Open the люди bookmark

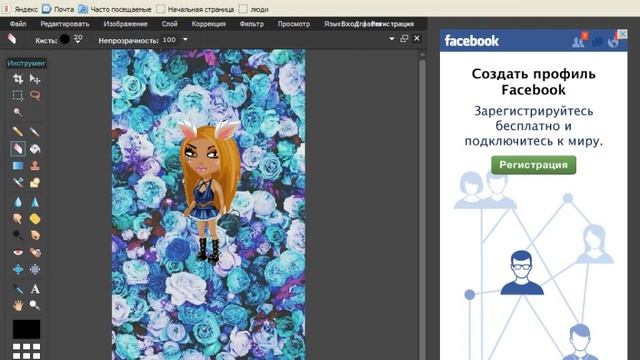[x=254, y=9]
